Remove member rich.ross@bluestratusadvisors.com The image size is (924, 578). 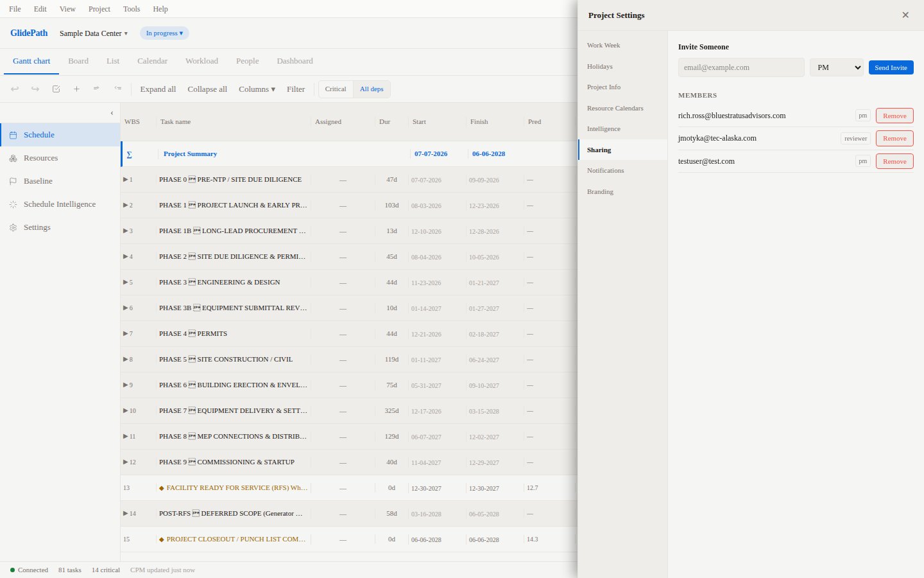(894, 116)
